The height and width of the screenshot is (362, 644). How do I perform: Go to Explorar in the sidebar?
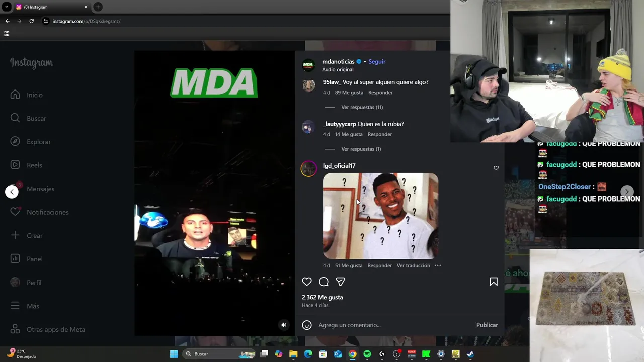point(31,142)
